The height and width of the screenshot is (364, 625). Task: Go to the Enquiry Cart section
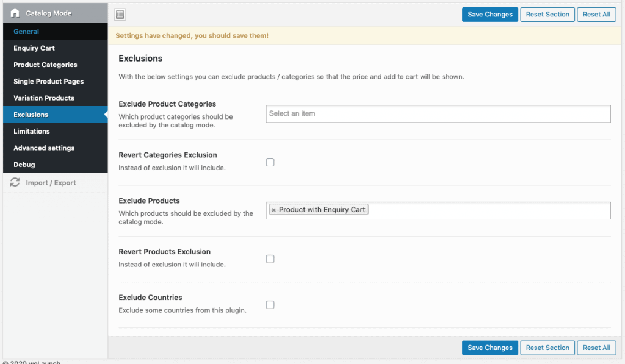[x=56, y=48]
